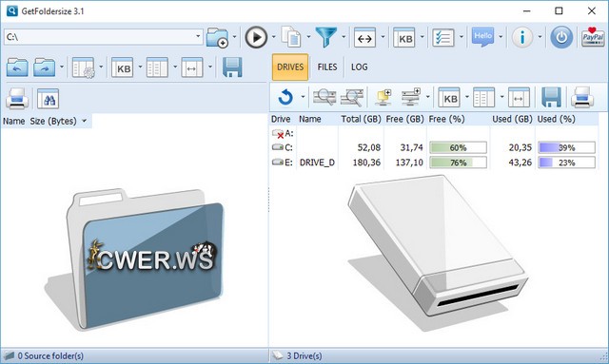Click the binoculars search icon
This screenshot has height=364, width=609.
coord(49,99)
